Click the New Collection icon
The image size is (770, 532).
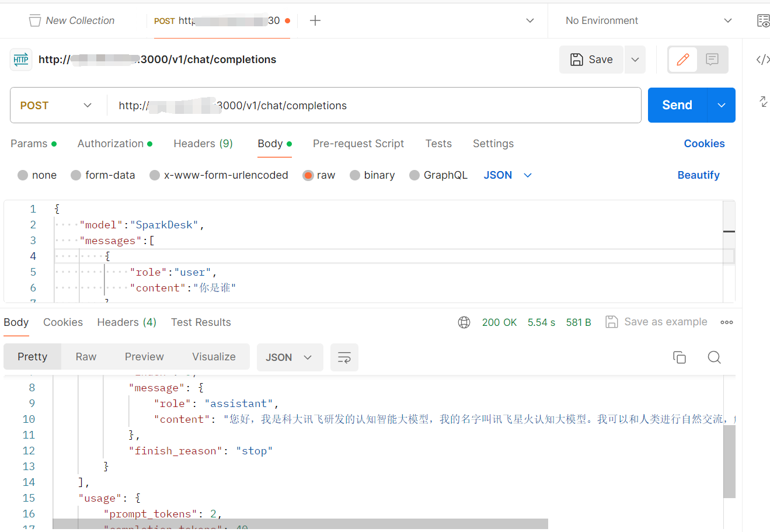tap(35, 20)
